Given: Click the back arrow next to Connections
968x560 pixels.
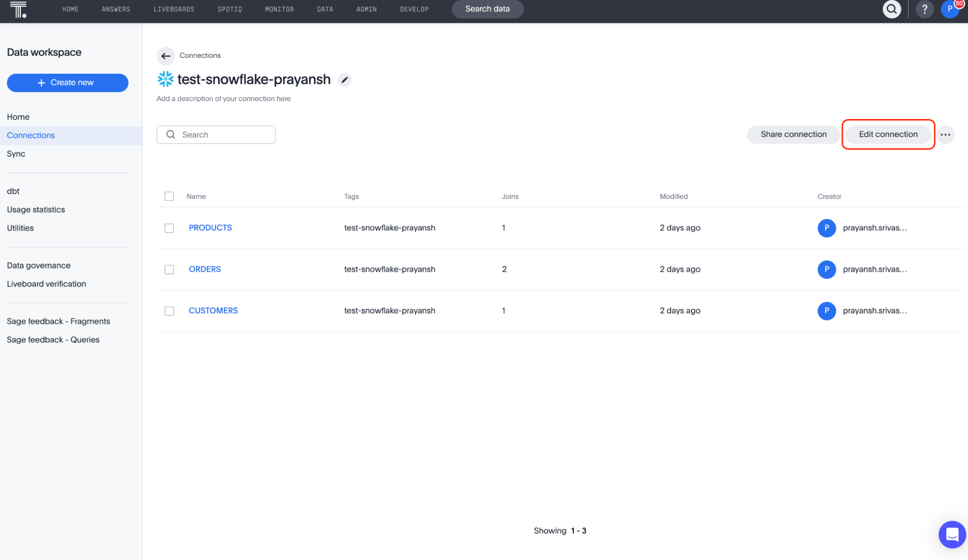Looking at the screenshot, I should pos(166,56).
